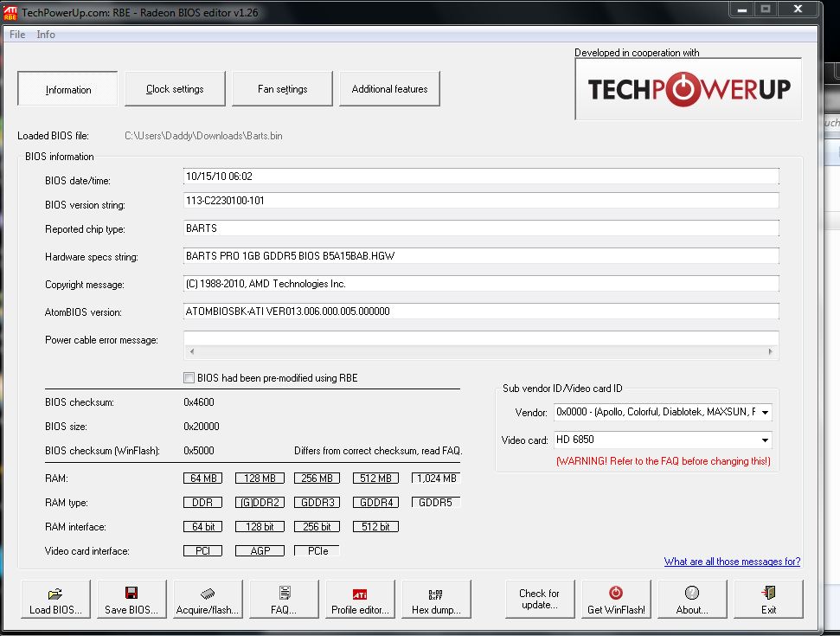Click the GDDR4 RAM type indicator
840x636 pixels.
point(375,502)
